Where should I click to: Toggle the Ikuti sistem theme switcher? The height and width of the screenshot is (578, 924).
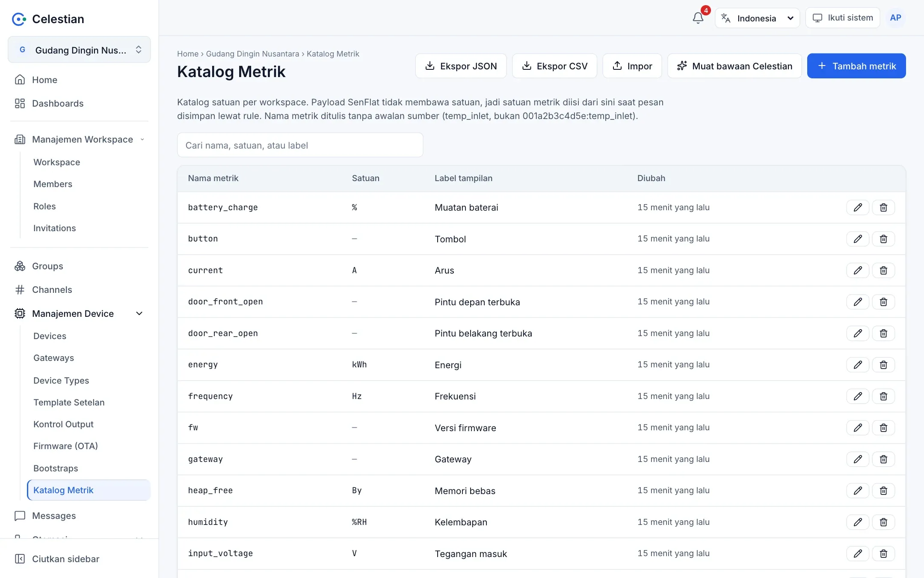tap(842, 18)
